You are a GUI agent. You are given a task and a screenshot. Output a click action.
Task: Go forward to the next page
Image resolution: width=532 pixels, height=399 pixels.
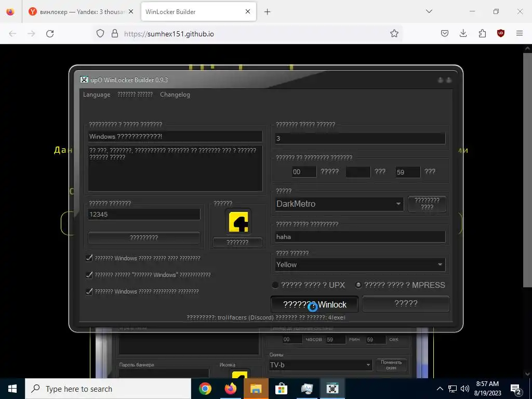[x=31, y=34]
